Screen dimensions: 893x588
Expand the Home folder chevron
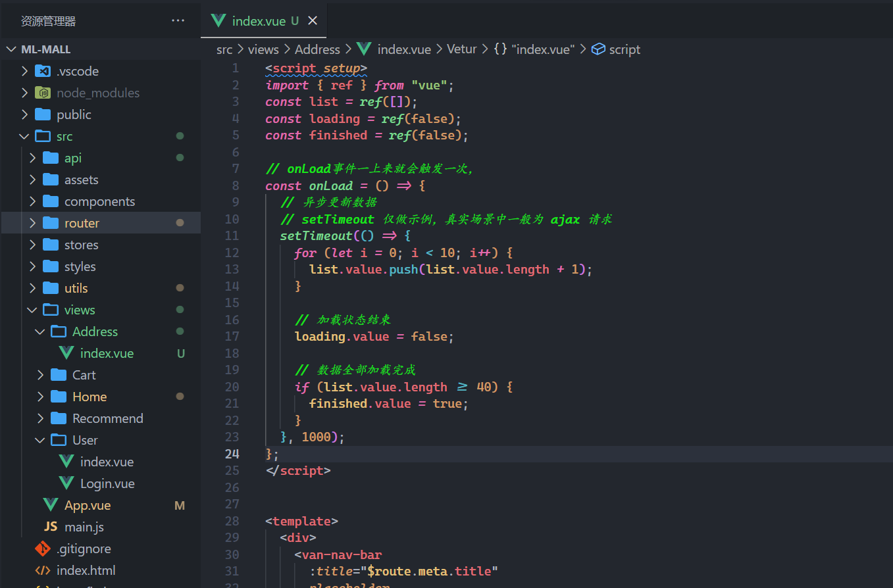40,397
